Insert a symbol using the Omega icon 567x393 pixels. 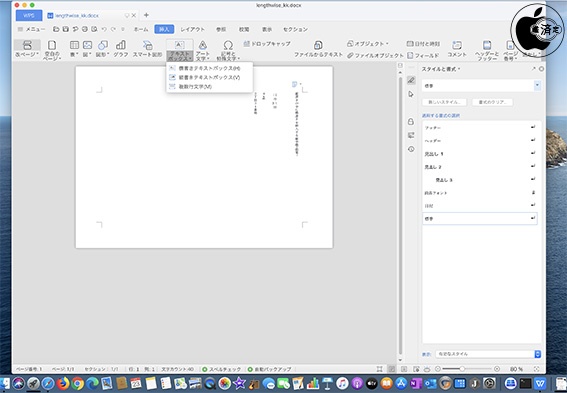(x=228, y=50)
